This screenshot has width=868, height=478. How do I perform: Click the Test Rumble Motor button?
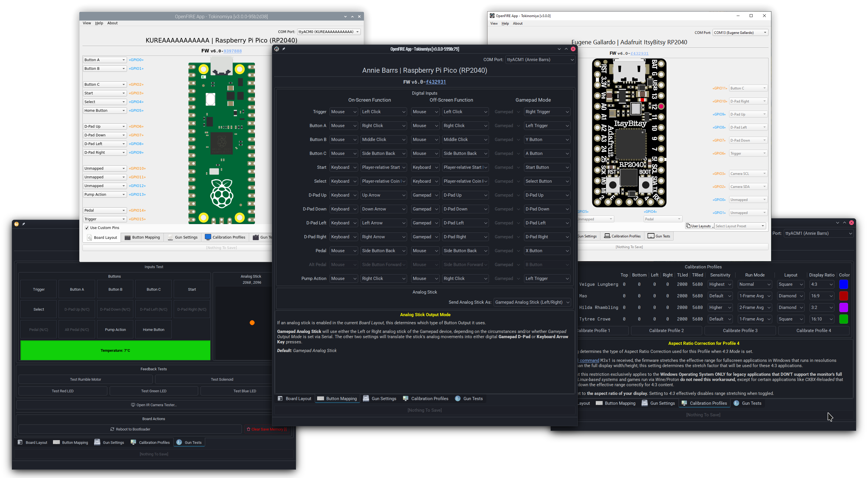coord(86,379)
